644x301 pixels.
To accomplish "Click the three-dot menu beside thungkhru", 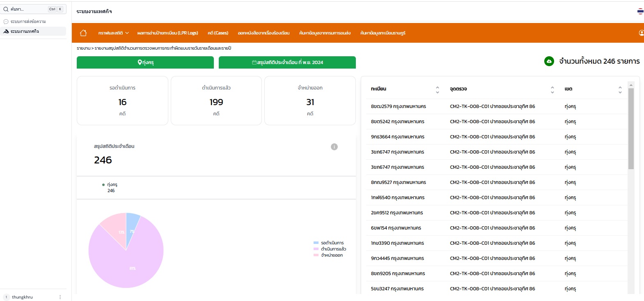I will (60, 297).
